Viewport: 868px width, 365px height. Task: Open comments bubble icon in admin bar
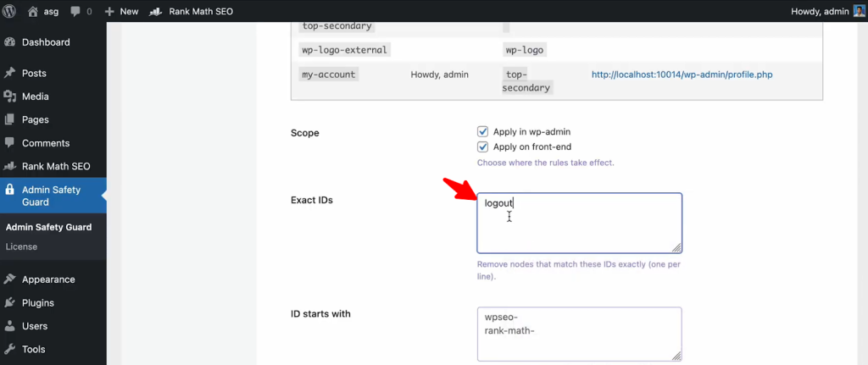(76, 12)
